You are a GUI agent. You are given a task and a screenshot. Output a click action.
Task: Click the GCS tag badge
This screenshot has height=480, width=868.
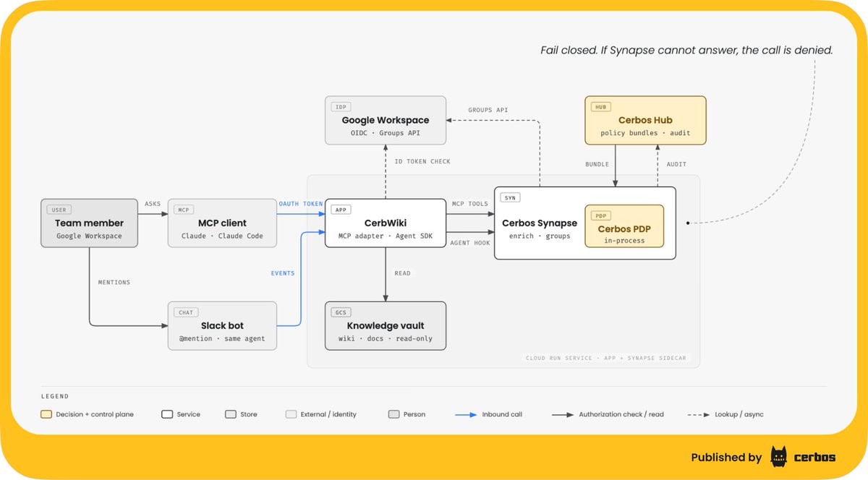(341, 312)
